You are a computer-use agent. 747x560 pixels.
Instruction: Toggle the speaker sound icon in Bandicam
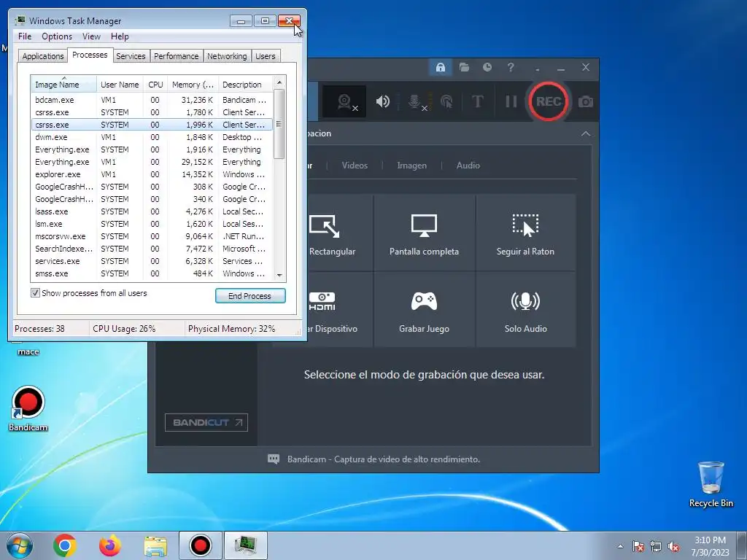coord(382,101)
